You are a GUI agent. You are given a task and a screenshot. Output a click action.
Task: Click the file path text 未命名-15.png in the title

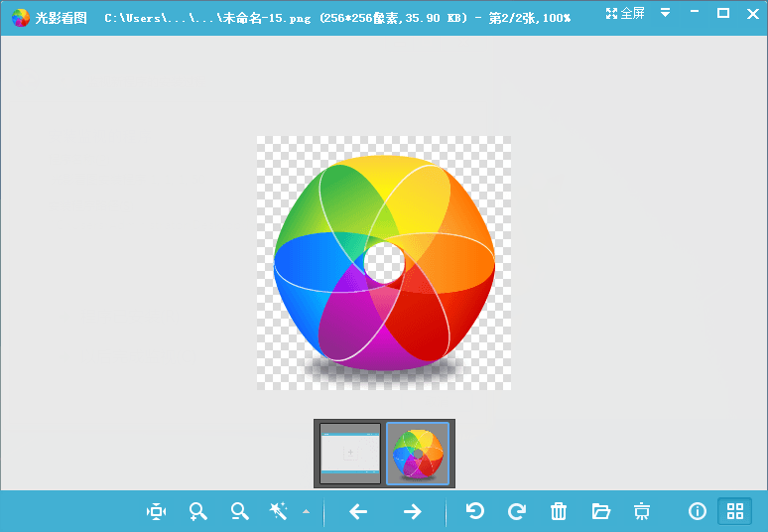[x=267, y=19]
